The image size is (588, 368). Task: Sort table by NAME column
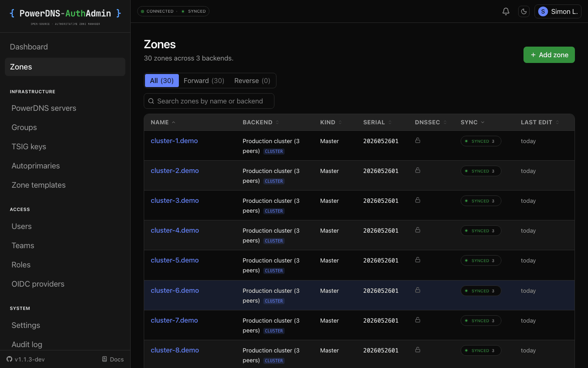pos(163,122)
